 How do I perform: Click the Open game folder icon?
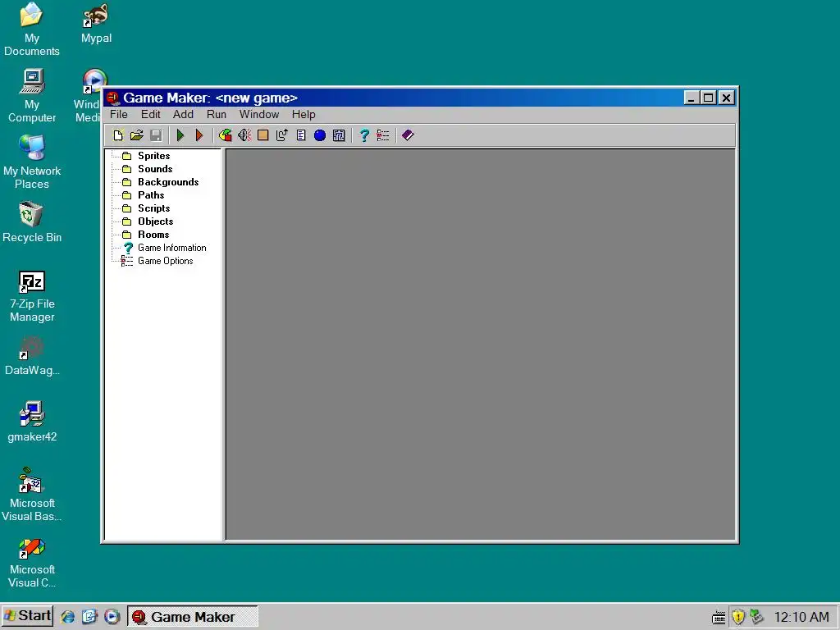pyautogui.click(x=137, y=135)
